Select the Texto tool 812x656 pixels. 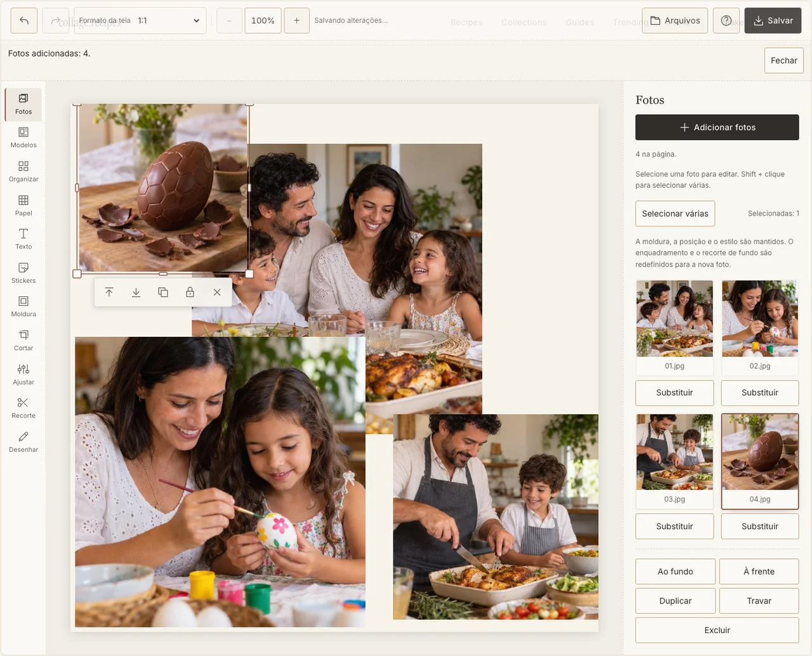[23, 239]
